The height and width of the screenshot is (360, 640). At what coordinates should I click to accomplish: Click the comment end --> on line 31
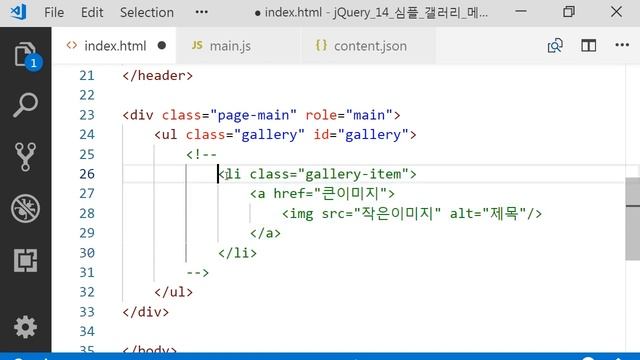[198, 272]
